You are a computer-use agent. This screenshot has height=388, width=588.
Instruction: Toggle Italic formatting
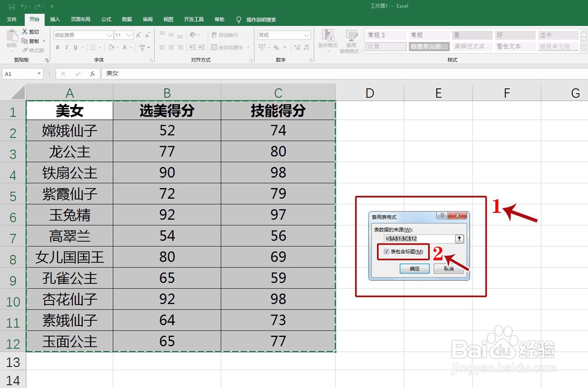pyautogui.click(x=66, y=48)
